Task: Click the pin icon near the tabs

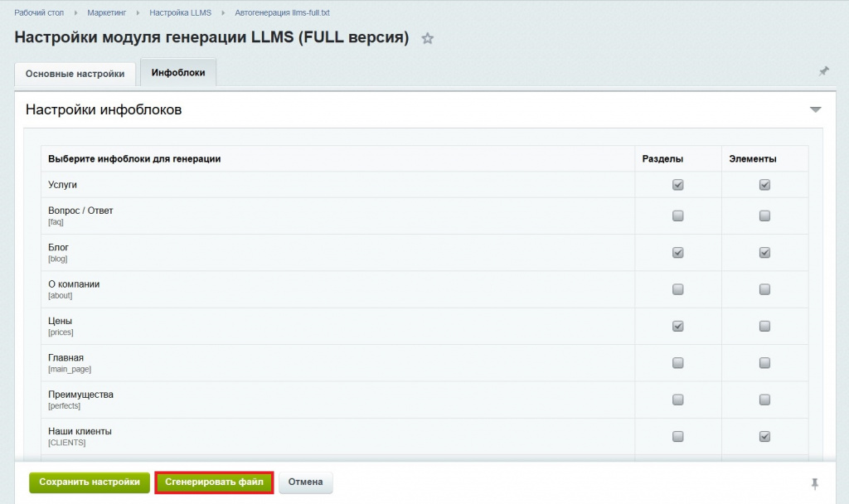Action: pyautogui.click(x=823, y=72)
